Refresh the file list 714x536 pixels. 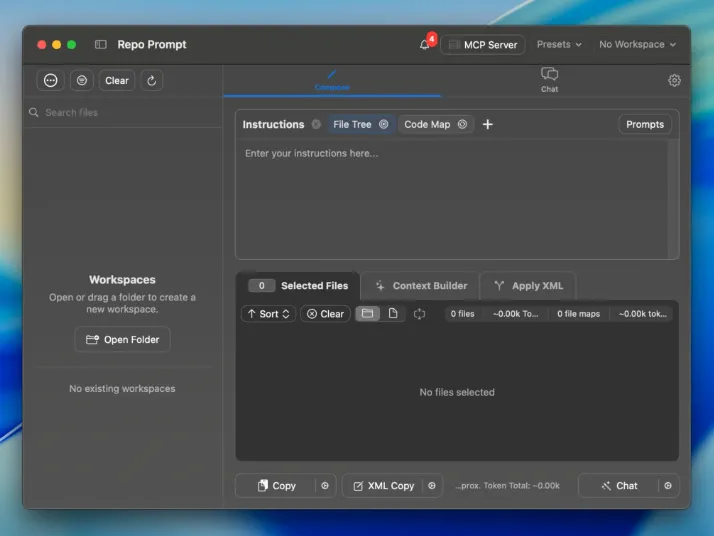coord(152,81)
